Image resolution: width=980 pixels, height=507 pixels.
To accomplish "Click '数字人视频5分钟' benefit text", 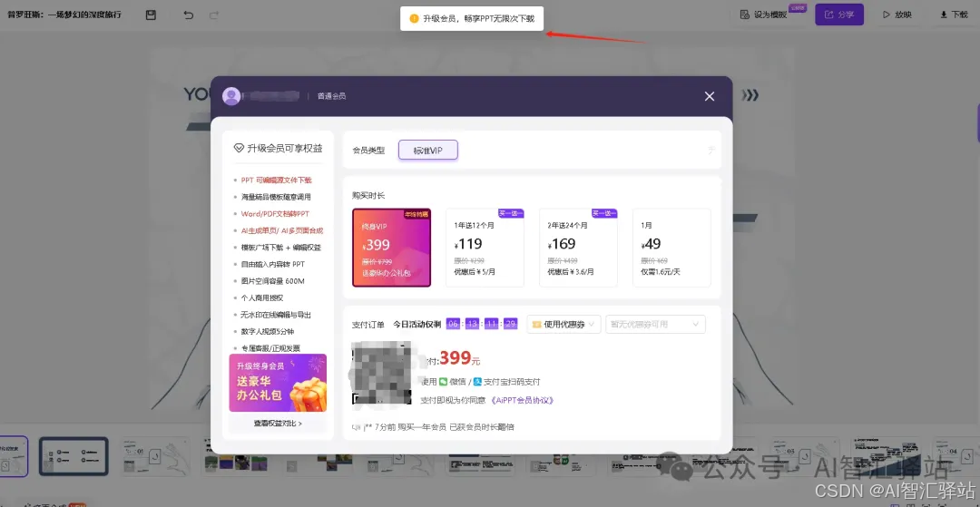I will pyautogui.click(x=268, y=332).
